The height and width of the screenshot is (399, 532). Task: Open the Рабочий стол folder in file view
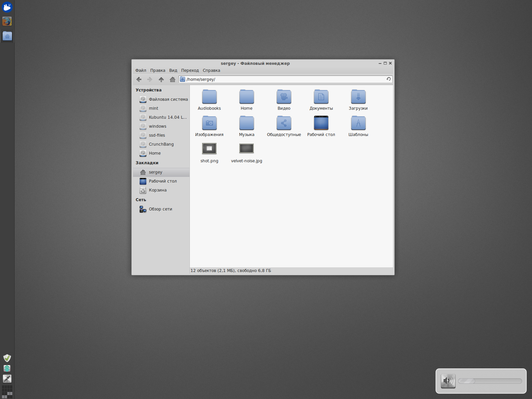point(321,126)
